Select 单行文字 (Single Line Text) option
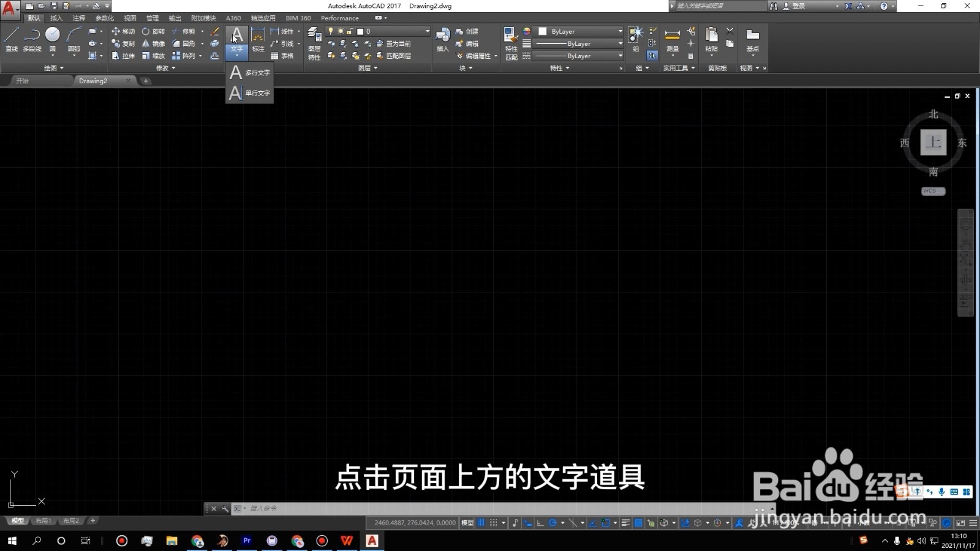The height and width of the screenshot is (551, 980). point(249,93)
